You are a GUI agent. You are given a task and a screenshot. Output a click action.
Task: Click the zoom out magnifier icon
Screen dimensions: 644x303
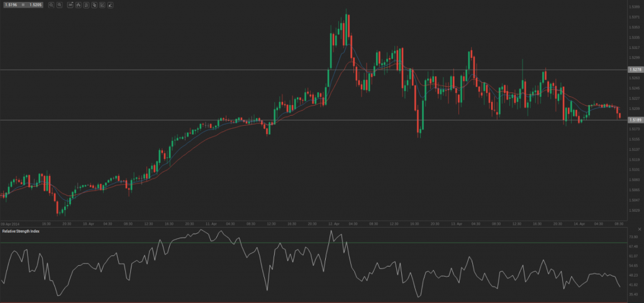click(59, 4)
